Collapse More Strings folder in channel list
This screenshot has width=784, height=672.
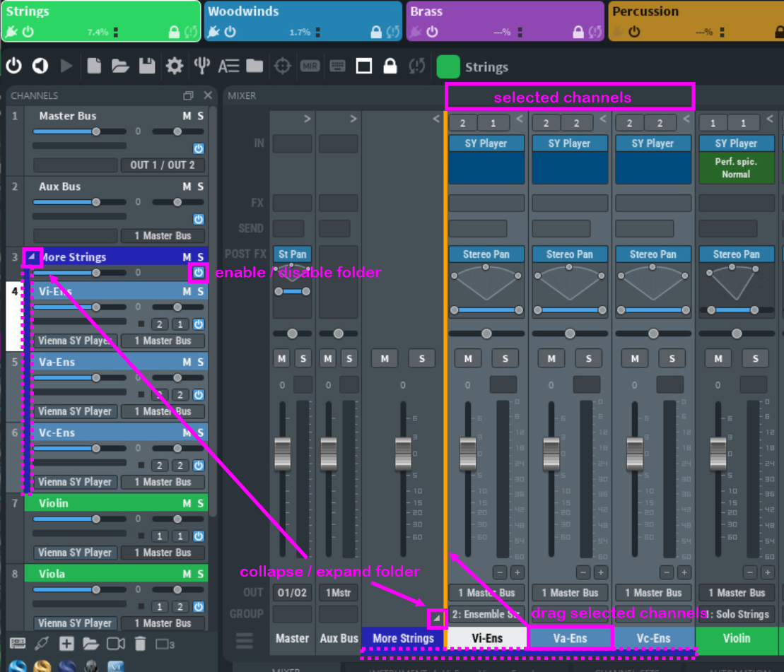[x=32, y=257]
